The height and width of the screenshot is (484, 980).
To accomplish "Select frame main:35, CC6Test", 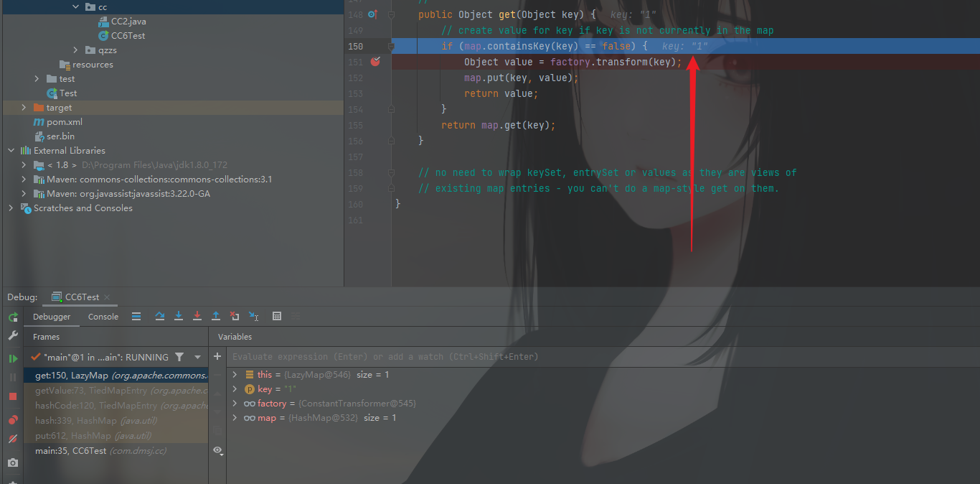I will [116, 451].
